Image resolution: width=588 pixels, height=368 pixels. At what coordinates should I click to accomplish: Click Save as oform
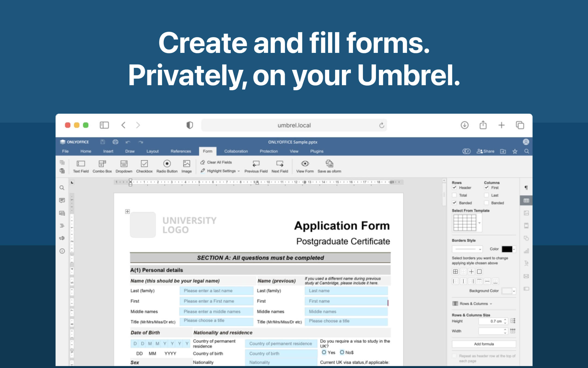coord(329,166)
